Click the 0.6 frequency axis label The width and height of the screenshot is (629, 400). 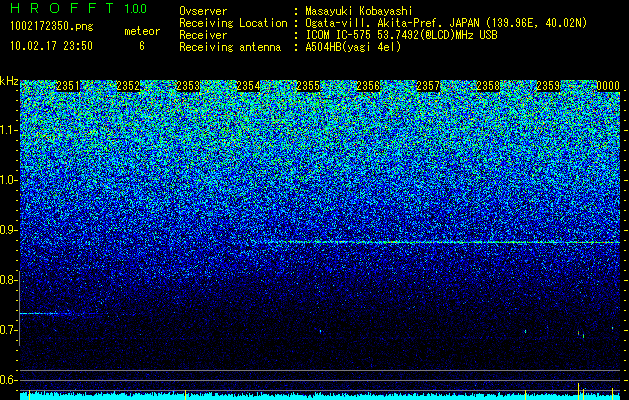(9, 380)
